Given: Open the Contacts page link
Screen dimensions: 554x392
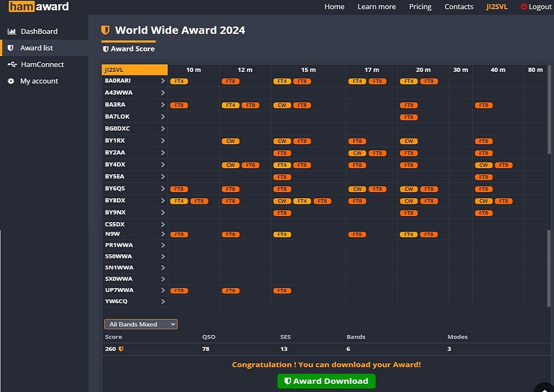Looking at the screenshot, I should (x=459, y=7).
